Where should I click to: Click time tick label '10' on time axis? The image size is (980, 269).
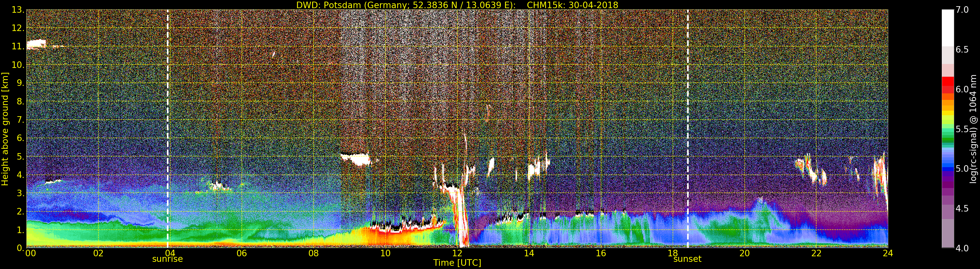point(385,253)
